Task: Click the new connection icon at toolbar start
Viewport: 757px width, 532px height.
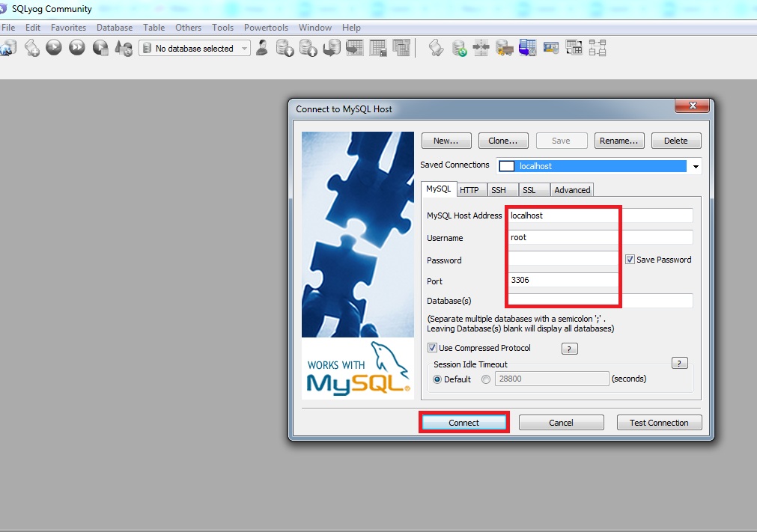Action: [x=7, y=48]
